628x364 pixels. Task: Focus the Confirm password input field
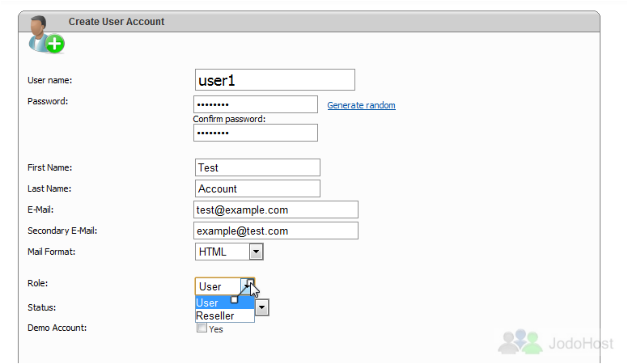tap(256, 133)
